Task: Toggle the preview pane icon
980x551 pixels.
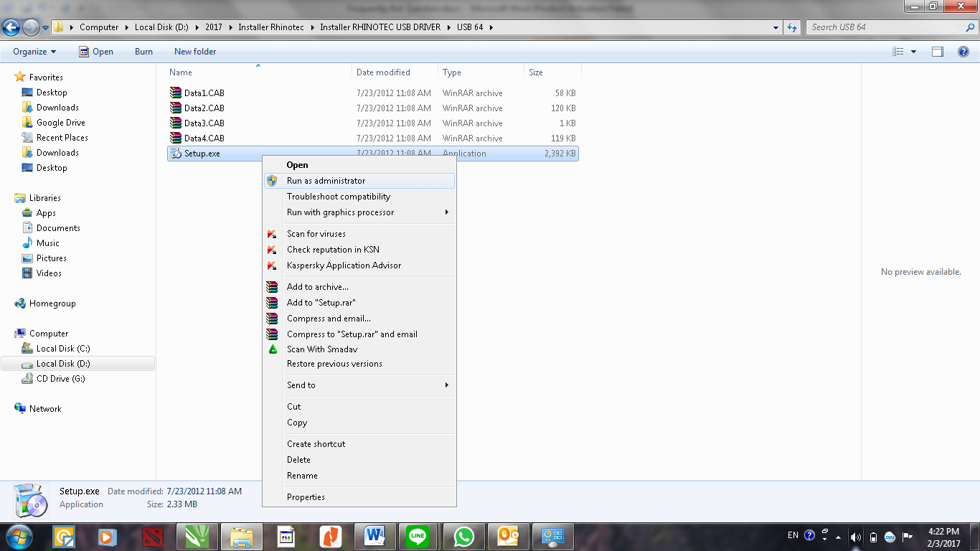Action: pyautogui.click(x=937, y=52)
